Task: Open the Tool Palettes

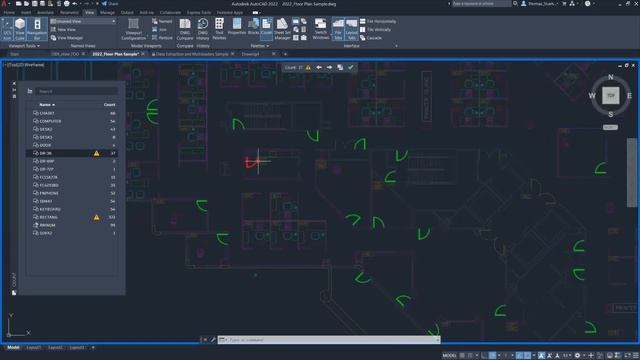Action: coord(219,29)
